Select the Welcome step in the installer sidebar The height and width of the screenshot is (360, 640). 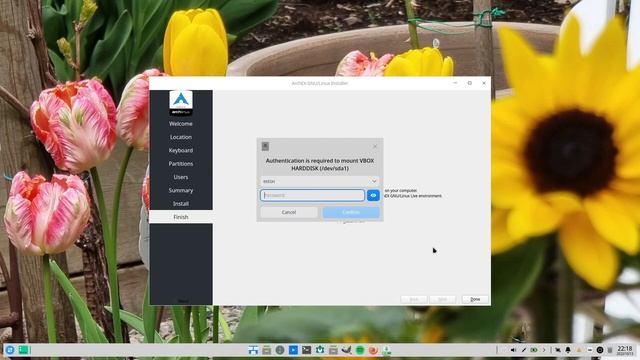(181, 124)
